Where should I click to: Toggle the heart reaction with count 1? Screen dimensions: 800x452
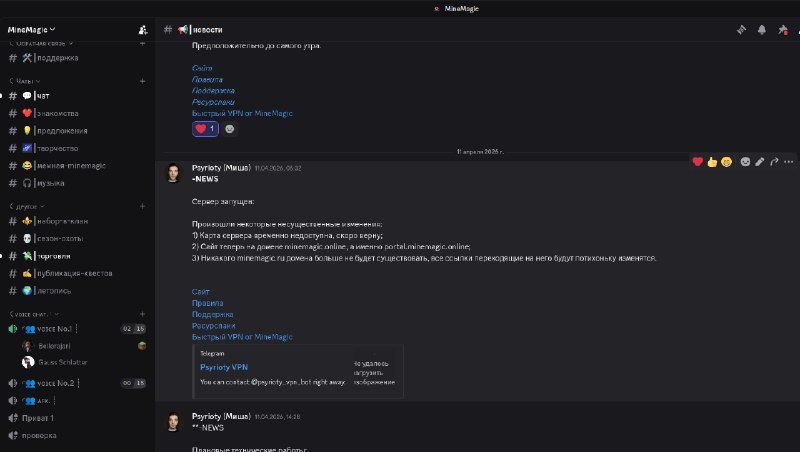click(205, 129)
